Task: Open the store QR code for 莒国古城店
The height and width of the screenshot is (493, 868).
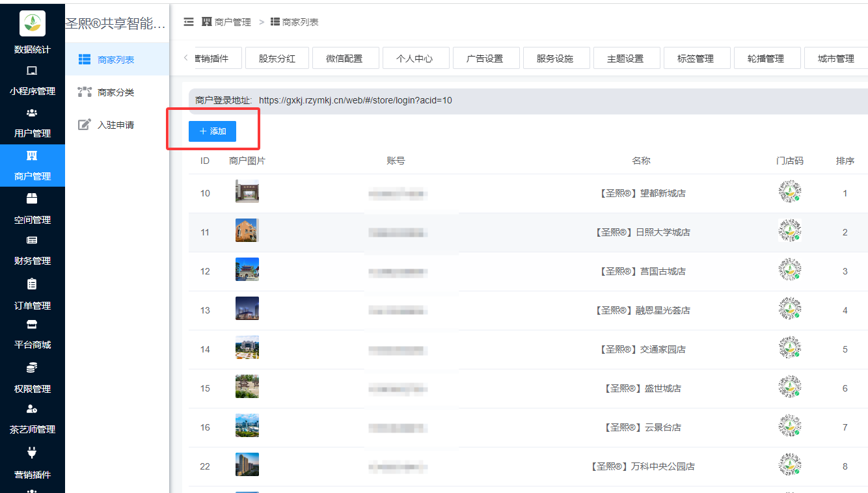Action: 790,269
